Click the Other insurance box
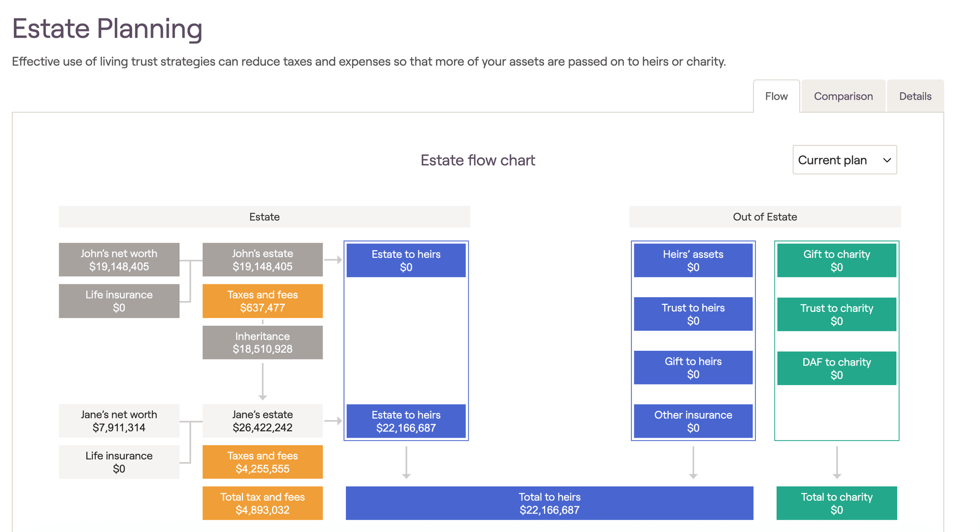This screenshot has width=980, height=532. pyautogui.click(x=693, y=421)
